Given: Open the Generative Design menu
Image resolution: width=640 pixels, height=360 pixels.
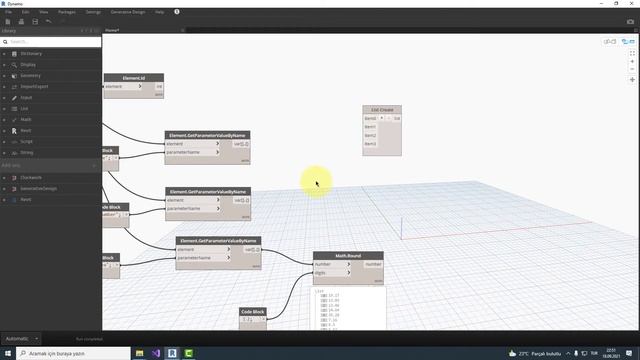Looking at the screenshot, I should point(128,12).
